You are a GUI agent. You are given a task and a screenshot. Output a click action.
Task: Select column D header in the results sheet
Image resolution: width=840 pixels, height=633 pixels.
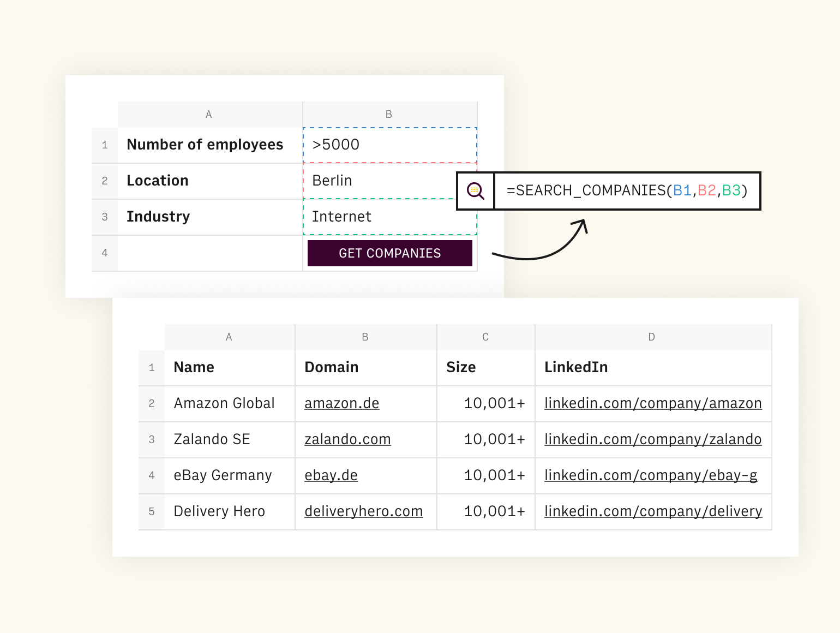tap(653, 337)
